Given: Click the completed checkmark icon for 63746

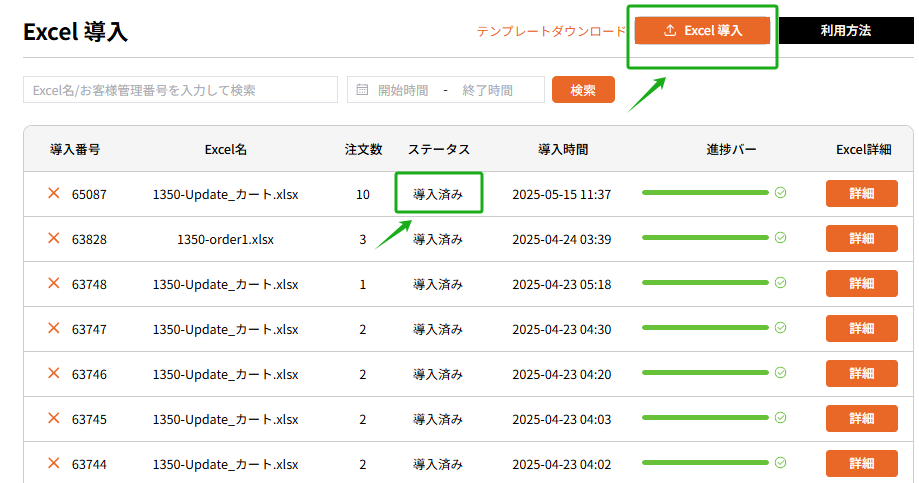Looking at the screenshot, I should [780, 373].
